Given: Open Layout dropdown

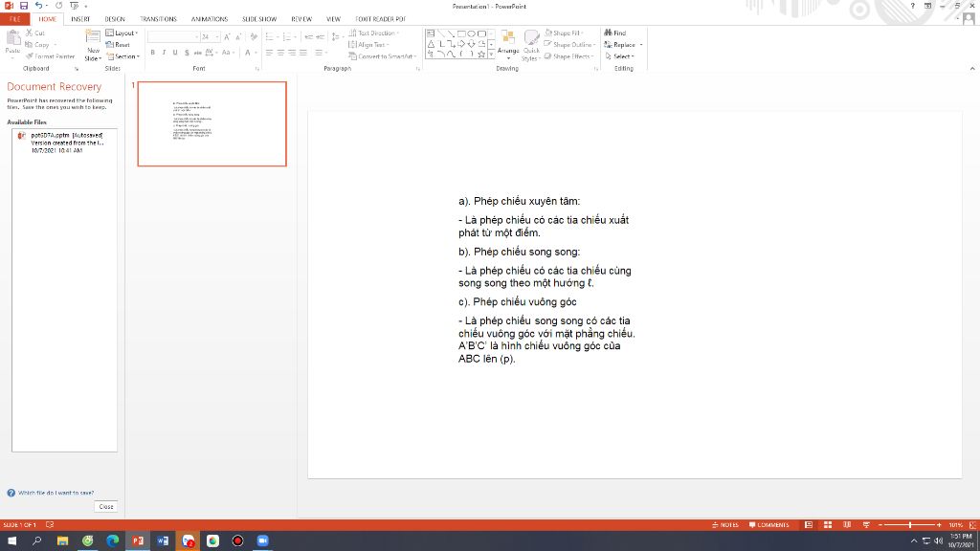Looking at the screenshot, I should 122,33.
